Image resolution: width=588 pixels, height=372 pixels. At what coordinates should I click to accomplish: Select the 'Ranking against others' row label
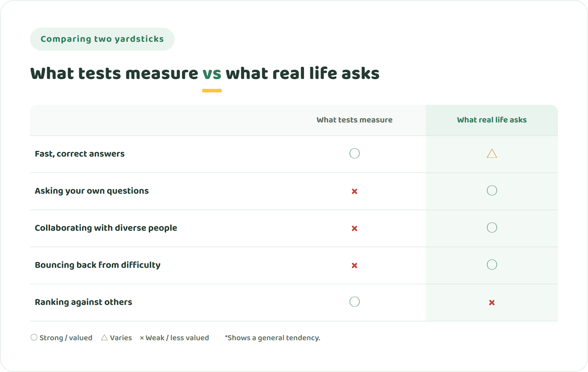[83, 302]
